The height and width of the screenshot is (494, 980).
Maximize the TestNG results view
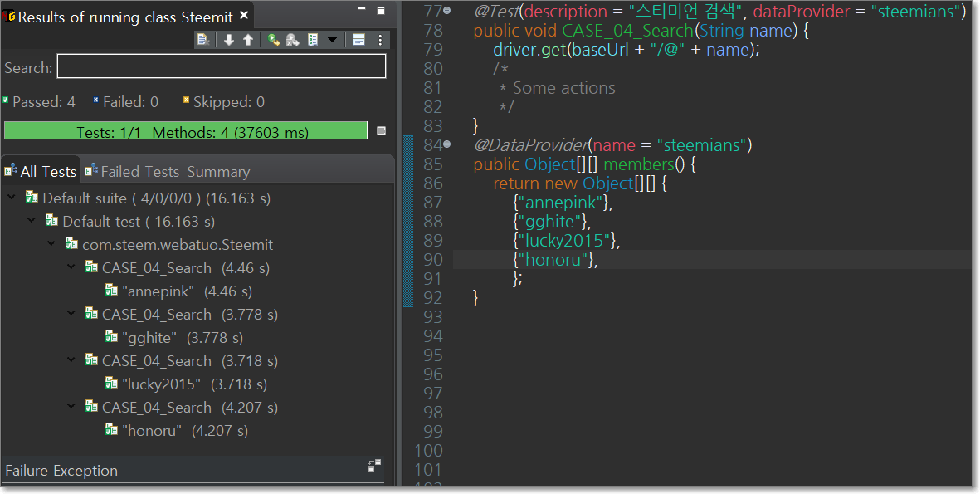pyautogui.click(x=381, y=11)
